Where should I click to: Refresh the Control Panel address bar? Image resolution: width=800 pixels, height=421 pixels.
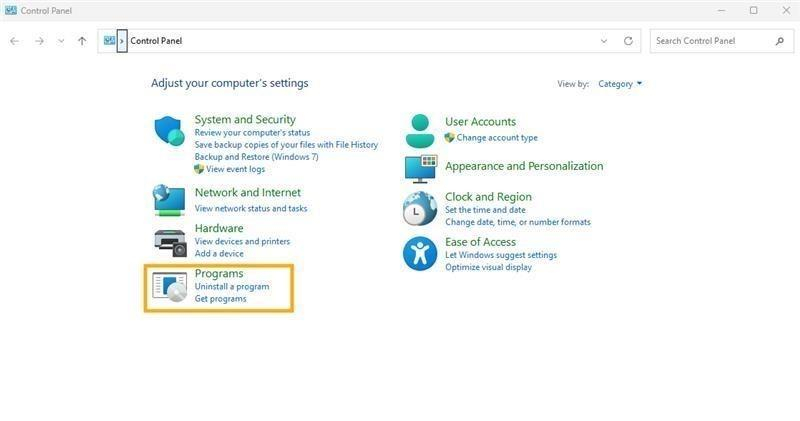pos(628,41)
